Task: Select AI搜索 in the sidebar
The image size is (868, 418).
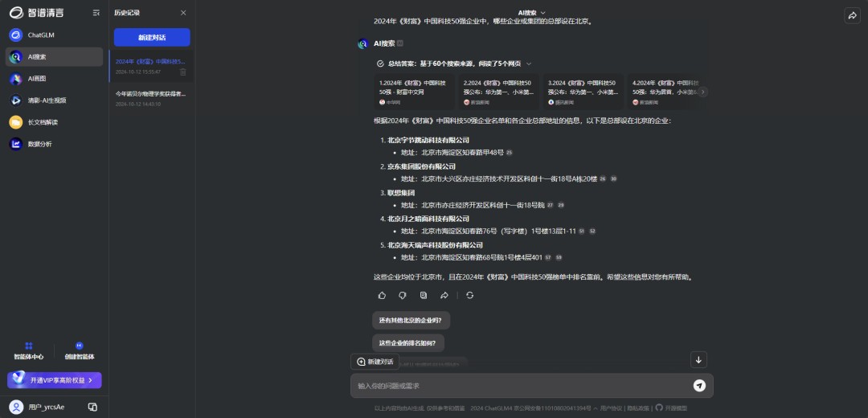Action: (55, 56)
